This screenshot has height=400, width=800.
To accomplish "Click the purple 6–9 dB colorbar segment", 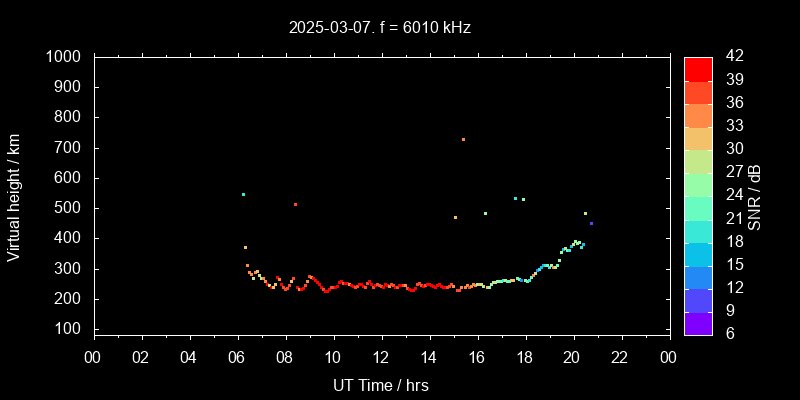I will [x=698, y=323].
